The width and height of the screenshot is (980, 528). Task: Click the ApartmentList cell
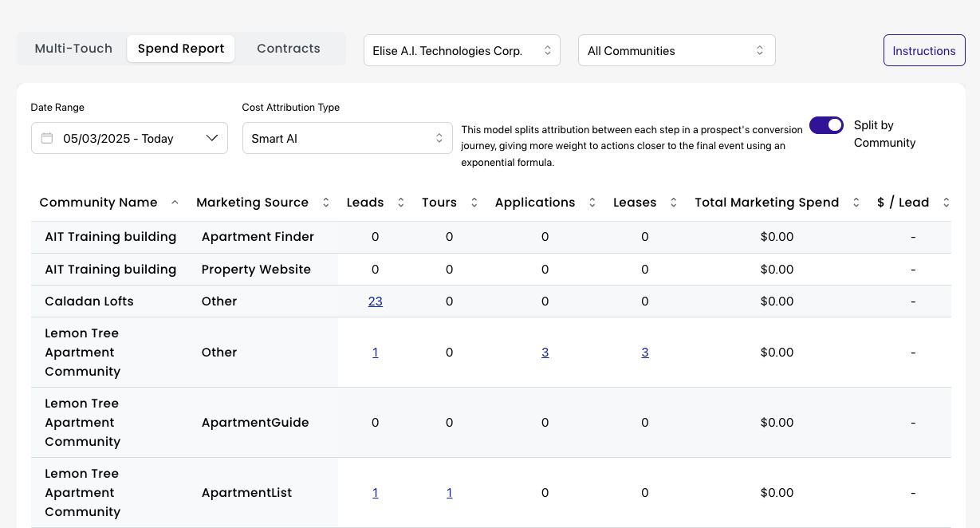[246, 493]
